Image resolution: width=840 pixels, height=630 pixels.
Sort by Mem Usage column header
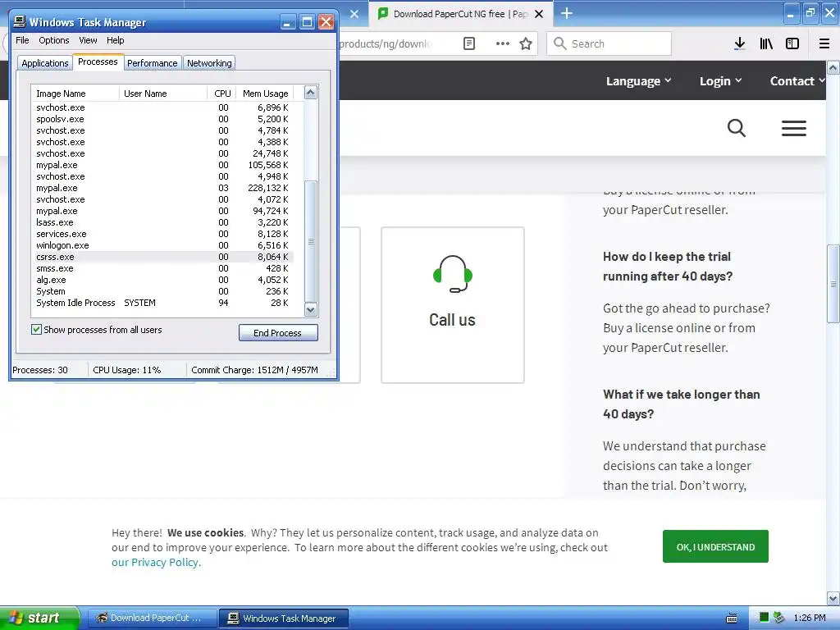(265, 94)
